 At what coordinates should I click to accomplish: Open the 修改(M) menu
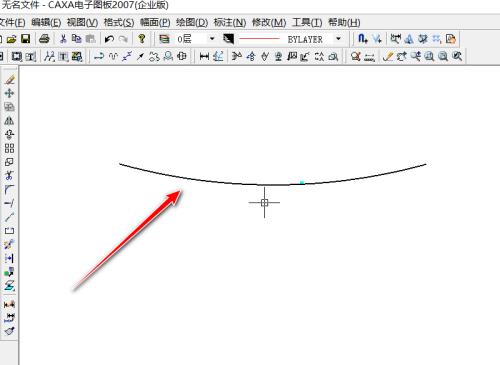tap(269, 23)
